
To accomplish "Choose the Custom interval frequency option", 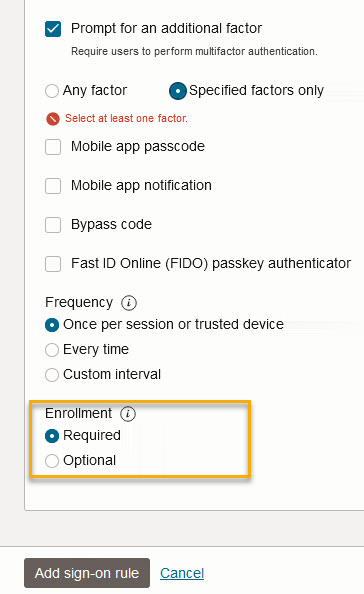I will [x=52, y=375].
